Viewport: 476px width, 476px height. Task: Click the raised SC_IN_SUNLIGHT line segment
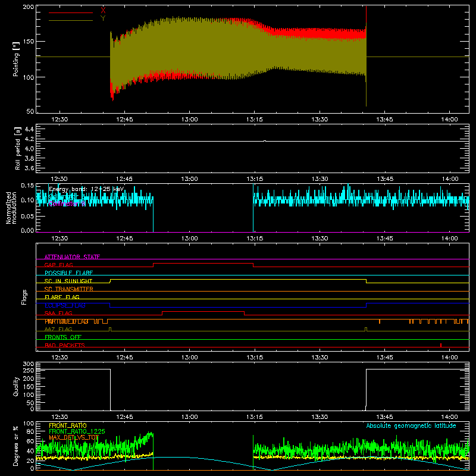click(238, 279)
